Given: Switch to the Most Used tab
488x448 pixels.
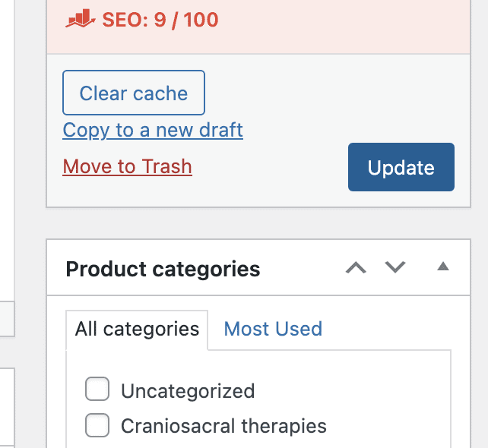Looking at the screenshot, I should 273,329.
